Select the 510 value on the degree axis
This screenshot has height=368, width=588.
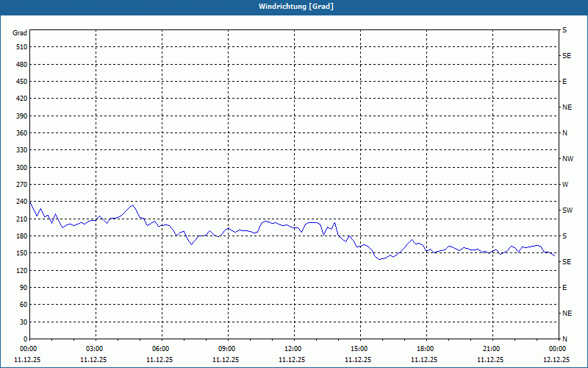pos(22,47)
